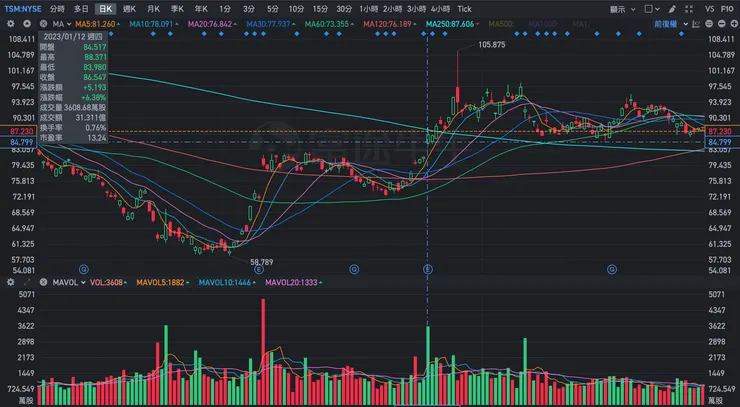Toggle the MA5:81.260 line
This screenshot has width=740, height=407.
point(97,24)
